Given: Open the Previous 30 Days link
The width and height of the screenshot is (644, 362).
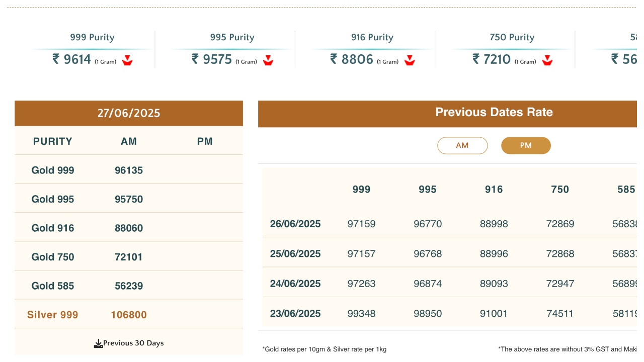Looking at the screenshot, I should [133, 343].
